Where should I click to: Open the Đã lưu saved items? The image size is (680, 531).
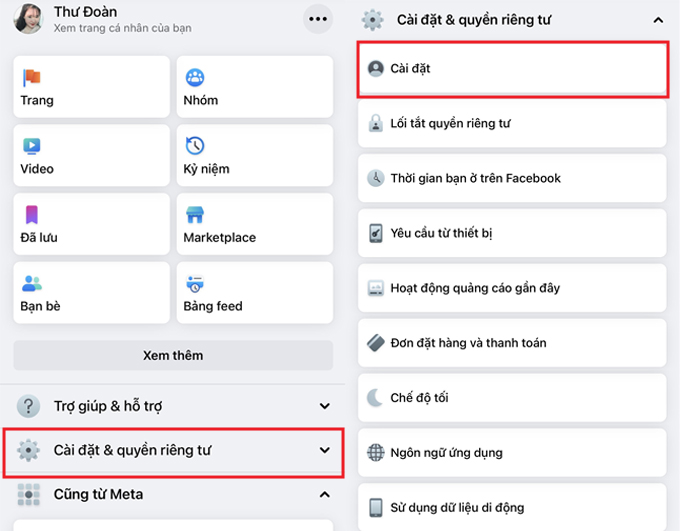[91, 224]
